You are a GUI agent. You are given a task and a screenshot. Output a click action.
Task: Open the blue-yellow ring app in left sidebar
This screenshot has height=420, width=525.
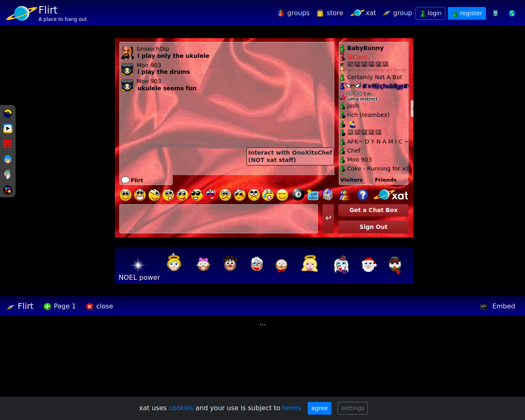pyautogui.click(x=8, y=113)
